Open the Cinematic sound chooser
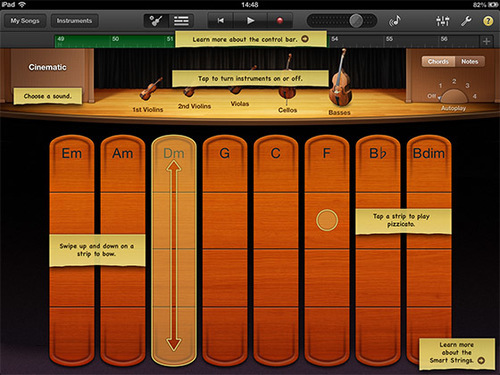Screen dimensions: 500x375 click(47, 67)
